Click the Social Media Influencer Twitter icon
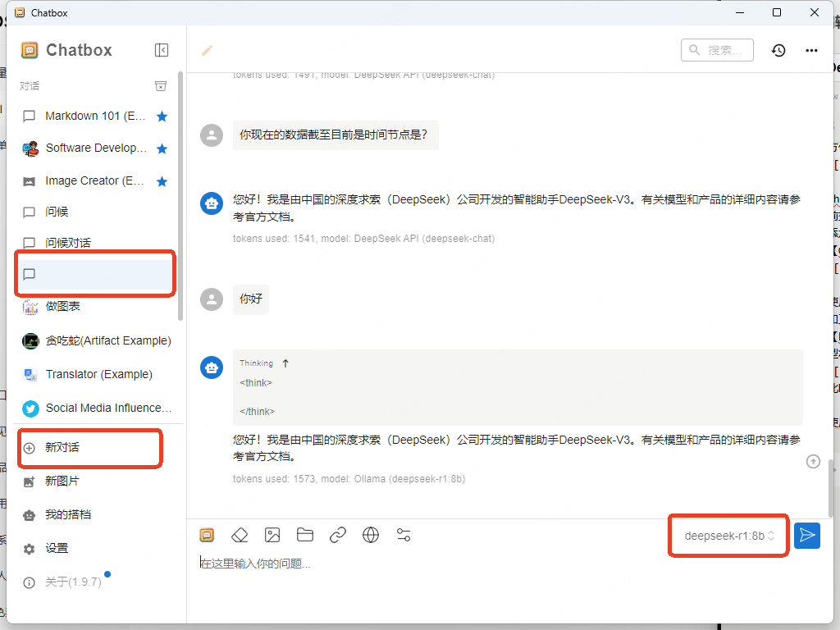The height and width of the screenshot is (630, 840). point(30,409)
